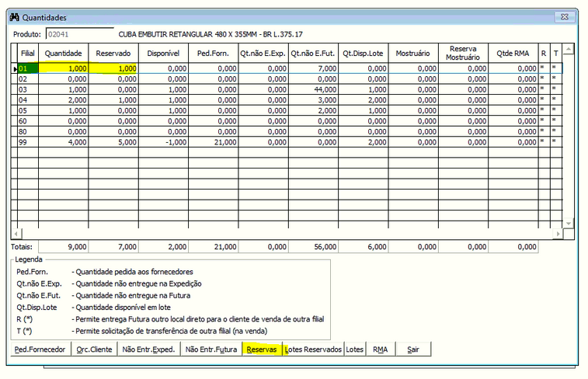Open the Reservas button
This screenshot has height=379, width=588.
261,349
